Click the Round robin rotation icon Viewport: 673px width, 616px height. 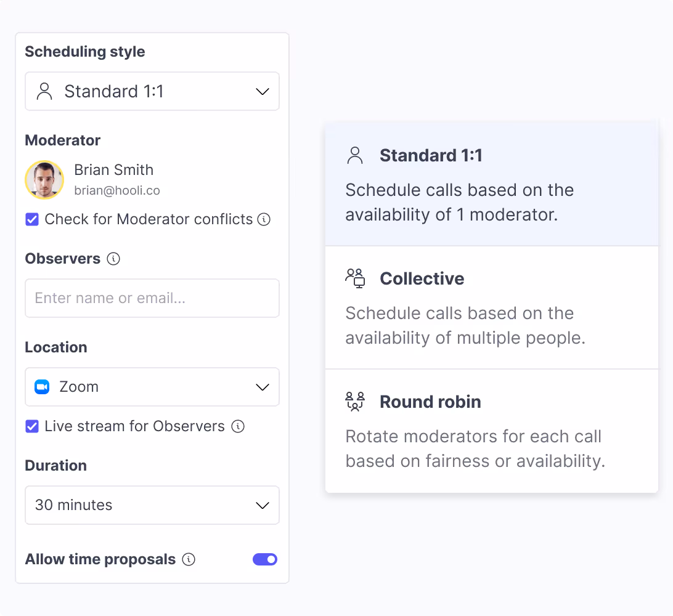355,402
